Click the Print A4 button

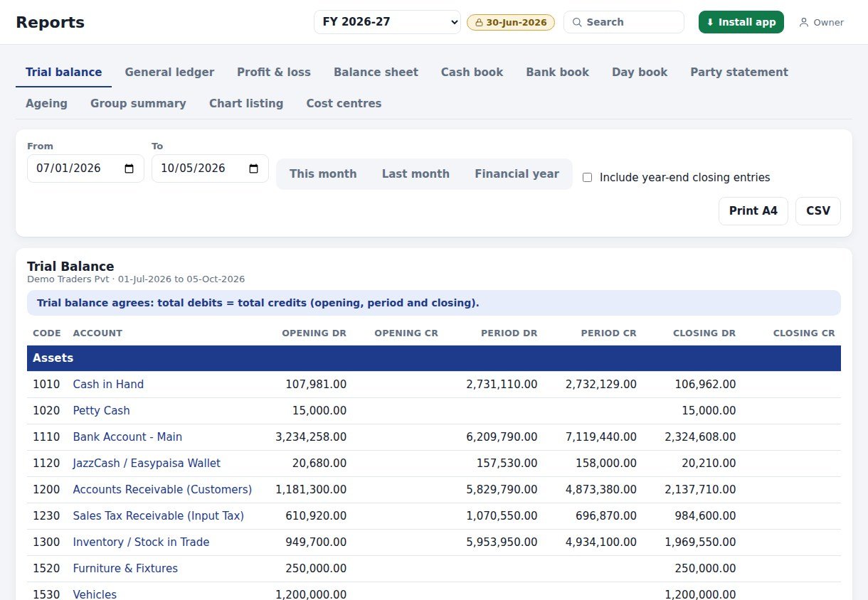pos(753,211)
